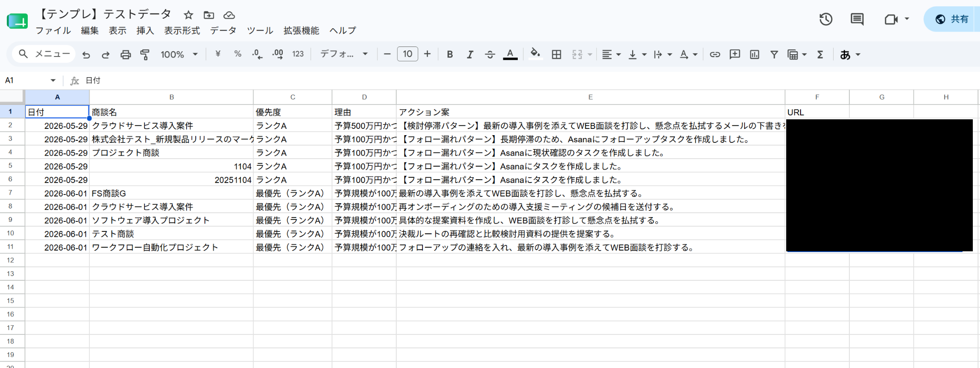Select the cell ソフトウェア導入プロジェクト
Viewport: 980px width, 368px height.
171,220
